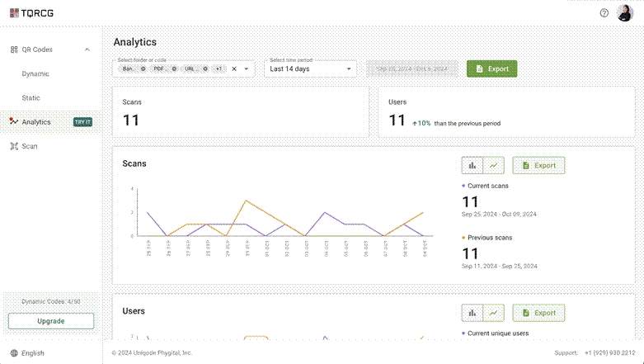
Task: Expand the folder or code dropdown arrow
Action: 247,69
